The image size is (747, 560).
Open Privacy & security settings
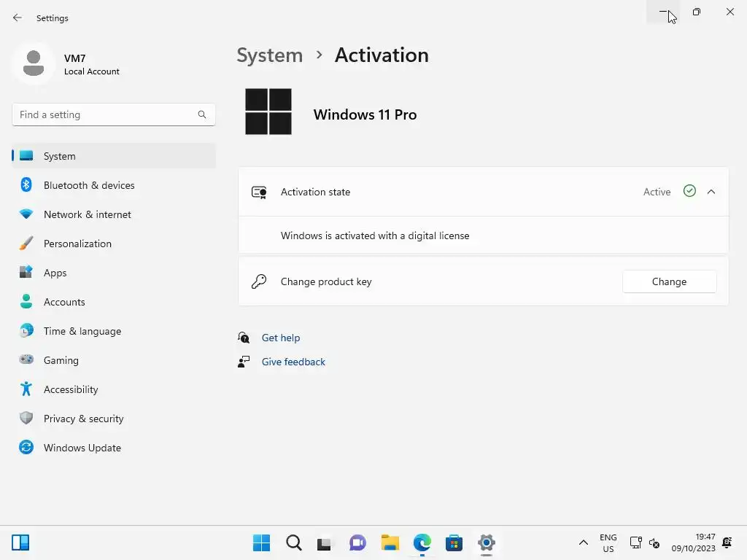pyautogui.click(x=113, y=419)
